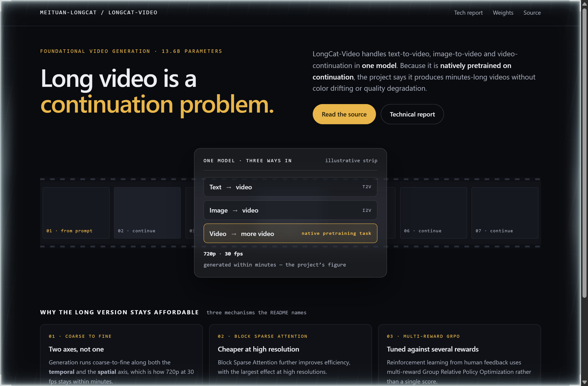588x386 pixels.
Task: Click the 'Two axes, not one' heading
Action: [76, 349]
